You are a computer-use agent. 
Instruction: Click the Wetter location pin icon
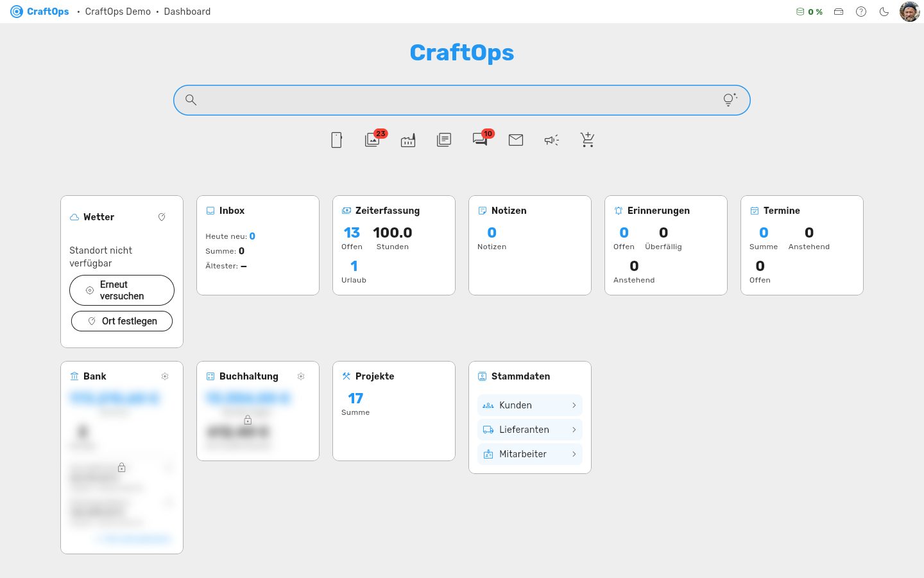pyautogui.click(x=162, y=217)
